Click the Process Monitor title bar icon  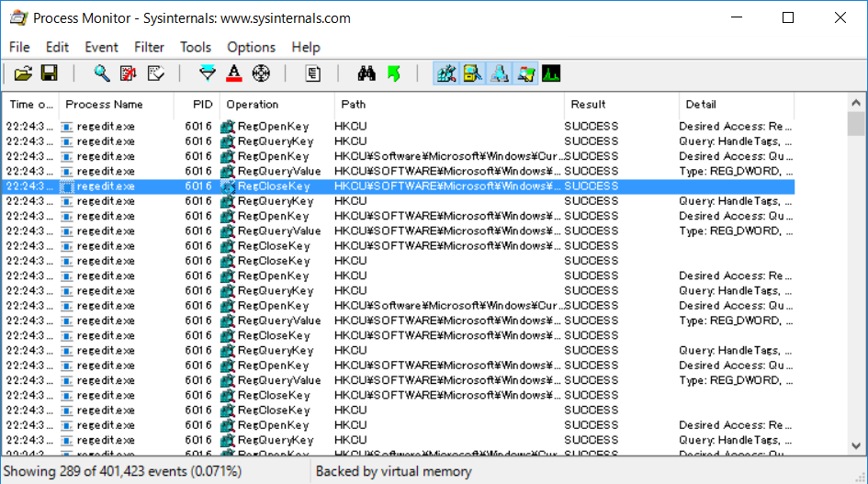pos(18,17)
